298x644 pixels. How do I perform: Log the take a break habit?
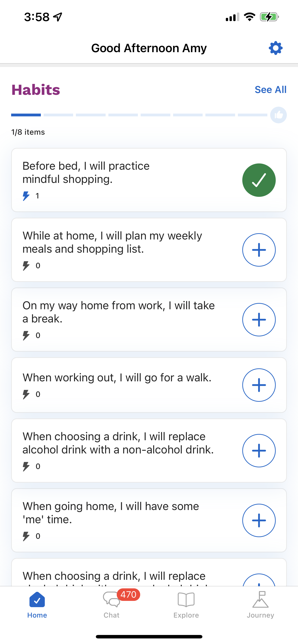click(x=259, y=319)
